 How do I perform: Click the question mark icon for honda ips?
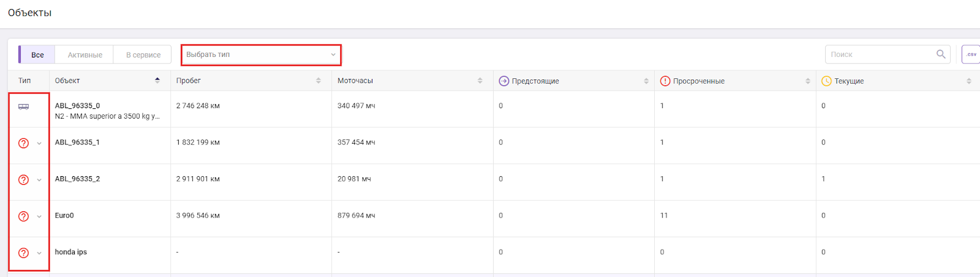point(23,253)
